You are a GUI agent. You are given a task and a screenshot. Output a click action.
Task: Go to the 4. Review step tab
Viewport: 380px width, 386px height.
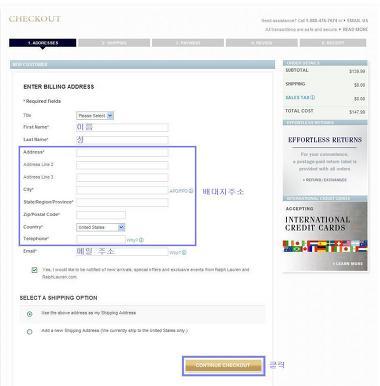point(262,43)
